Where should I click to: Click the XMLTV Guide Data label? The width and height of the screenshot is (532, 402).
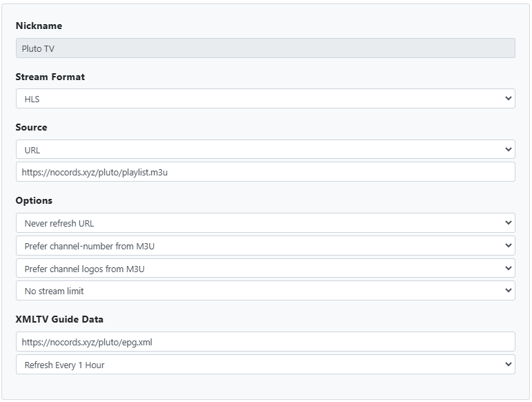pos(59,319)
